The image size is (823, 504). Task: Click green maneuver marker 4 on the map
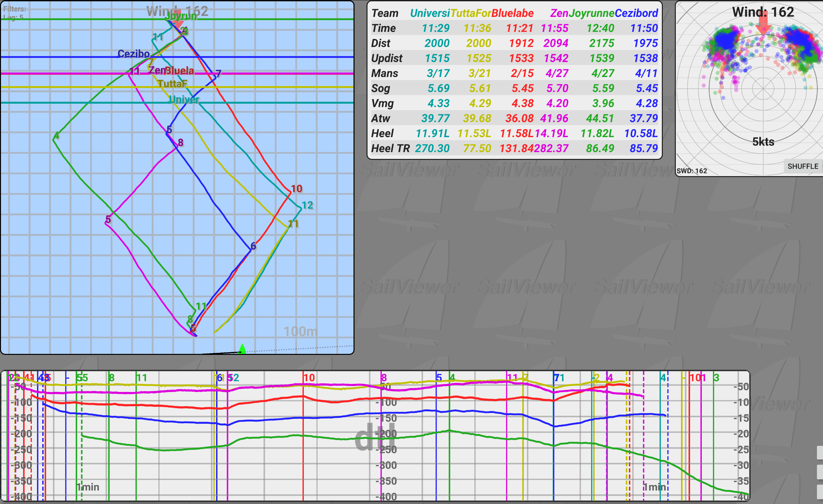(57, 136)
